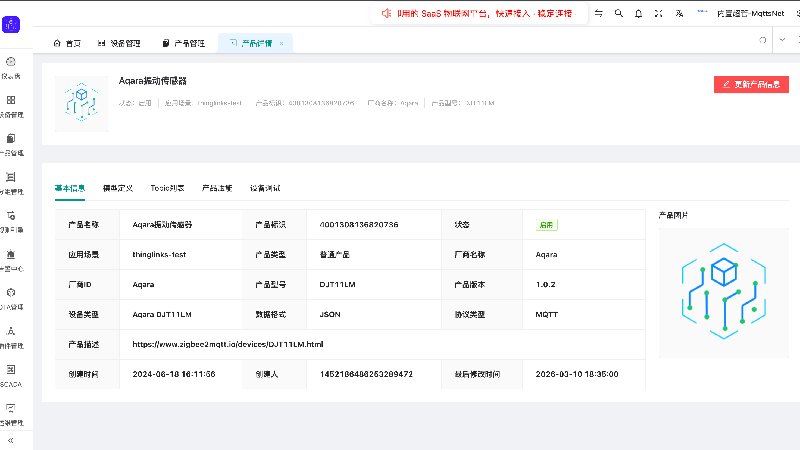Click the swap arrows icon in header
Image resolution: width=800 pixels, height=450 pixels.
(x=598, y=13)
